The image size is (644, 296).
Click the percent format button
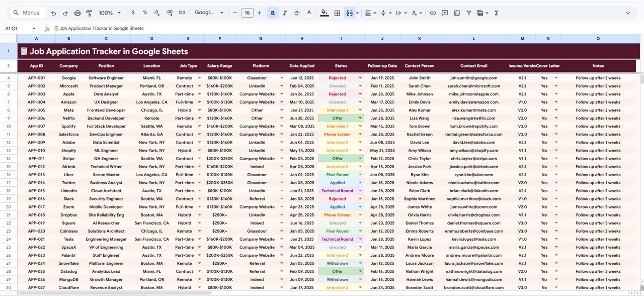coord(145,12)
